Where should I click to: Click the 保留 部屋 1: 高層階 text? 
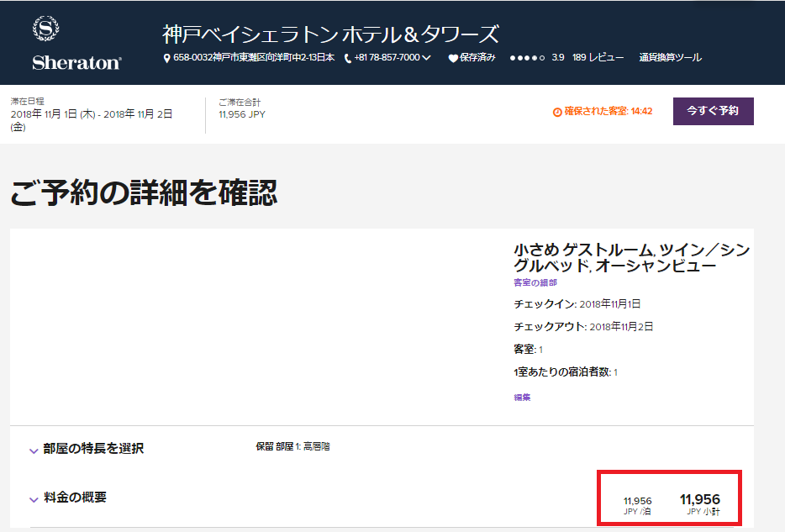(292, 446)
